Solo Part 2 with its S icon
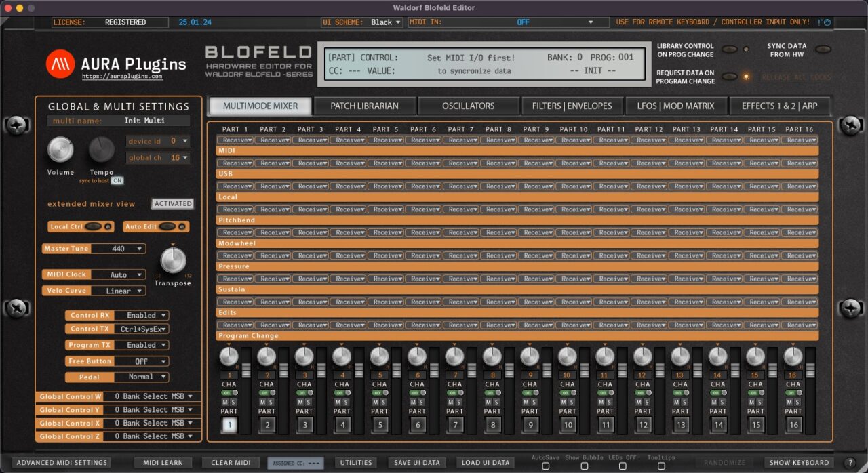Image resolution: width=868 pixels, height=473 pixels. 270,402
